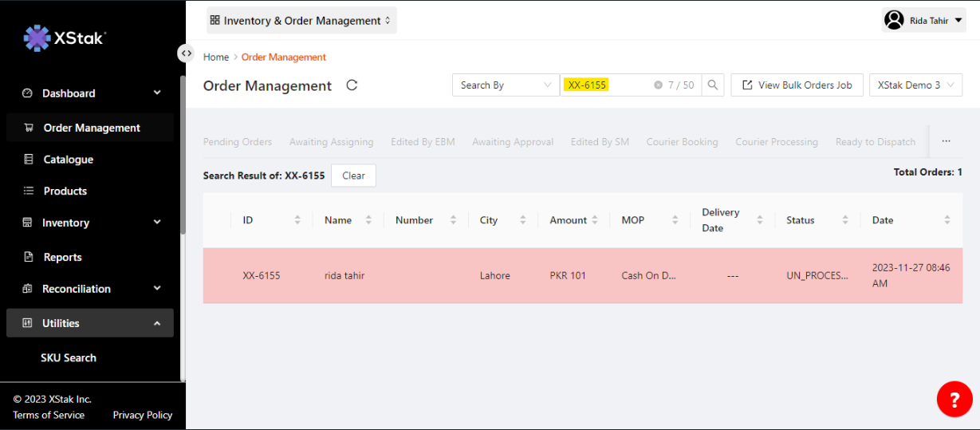Click the Clear search result button
The width and height of the screenshot is (980, 430).
(353, 176)
